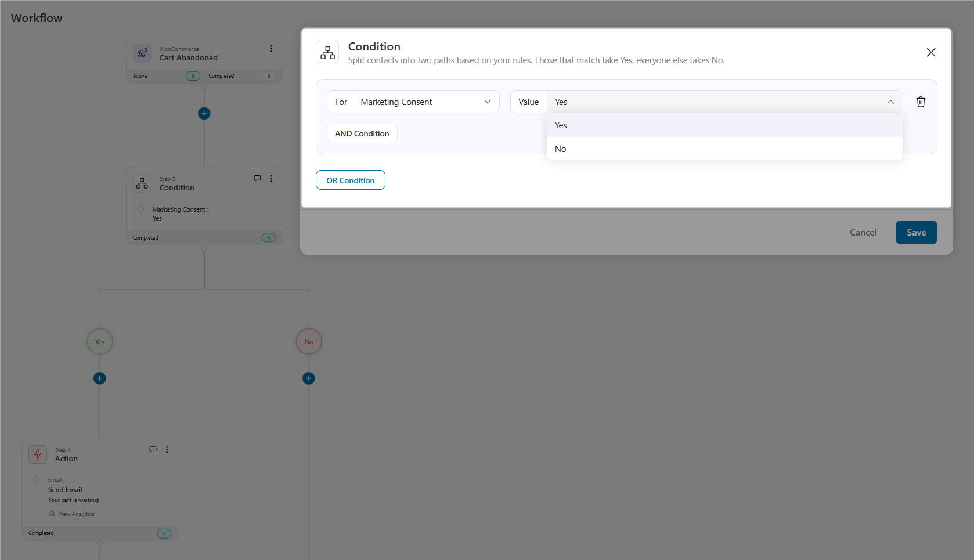The width and height of the screenshot is (974, 560).
Task: Collapse the Value dropdown showing Yes
Action: tap(724, 102)
